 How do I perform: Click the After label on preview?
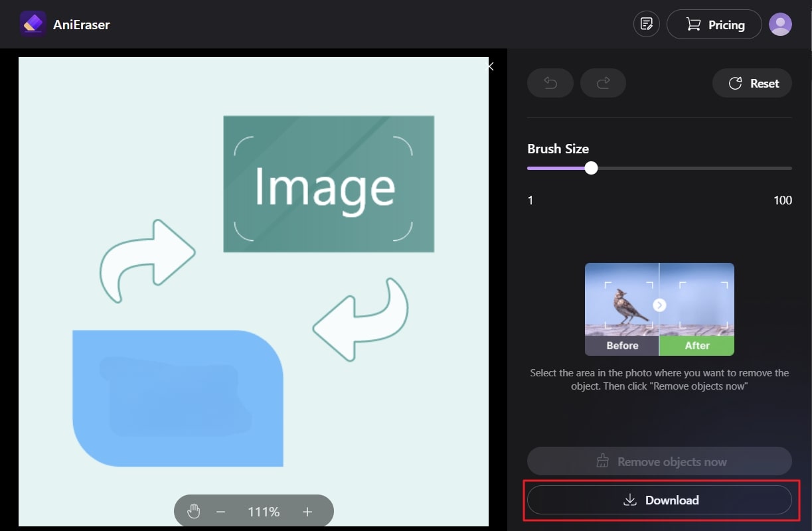click(x=697, y=345)
